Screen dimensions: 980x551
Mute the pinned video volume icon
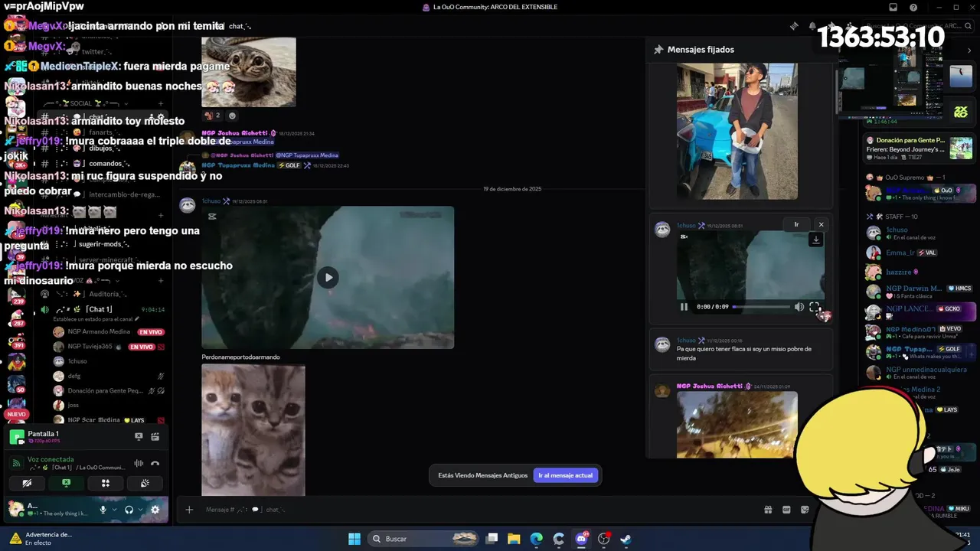click(799, 307)
